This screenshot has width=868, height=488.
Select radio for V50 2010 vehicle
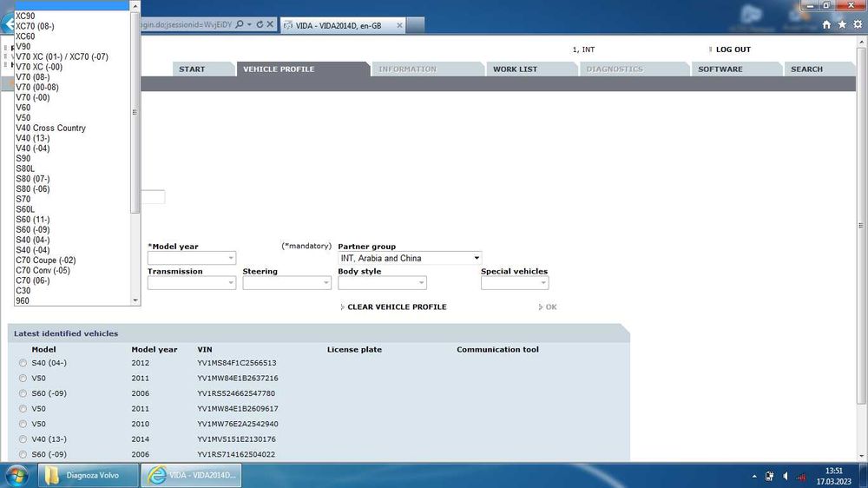[x=23, y=424]
